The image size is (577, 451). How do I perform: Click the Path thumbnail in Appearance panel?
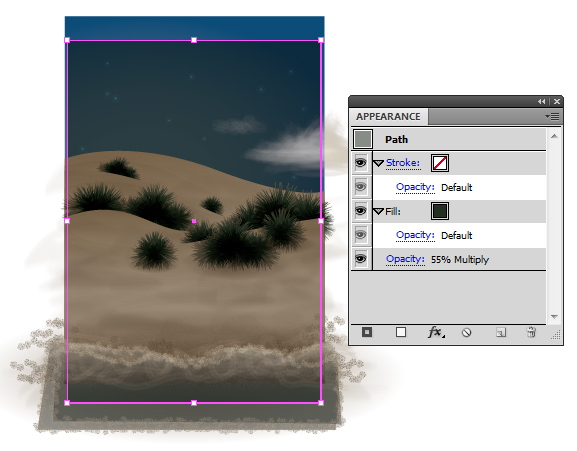[363, 139]
